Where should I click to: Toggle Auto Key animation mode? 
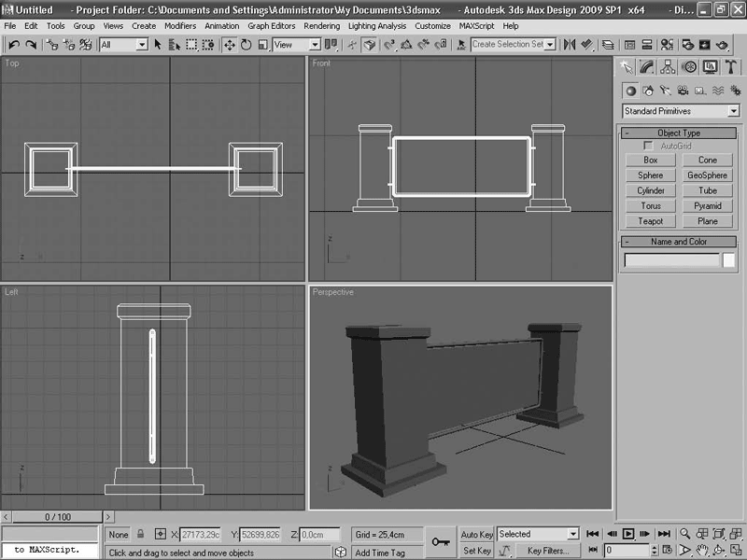click(477, 535)
